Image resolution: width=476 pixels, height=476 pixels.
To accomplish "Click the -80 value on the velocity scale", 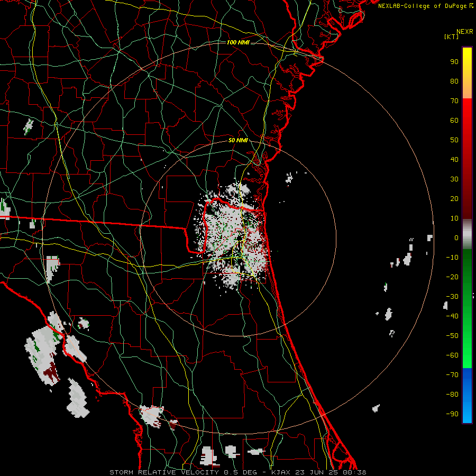I will [452, 395].
